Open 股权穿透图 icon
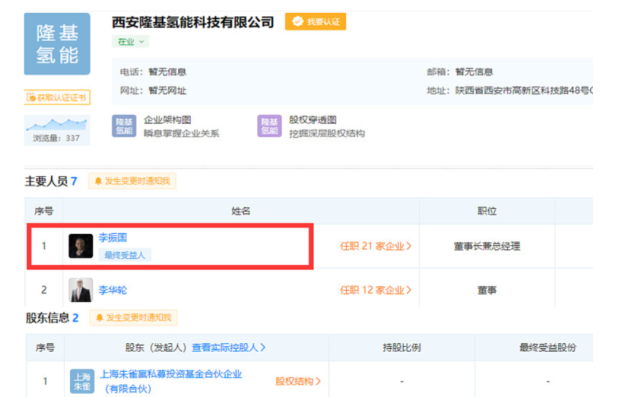The width and height of the screenshot is (641, 397). (269, 126)
